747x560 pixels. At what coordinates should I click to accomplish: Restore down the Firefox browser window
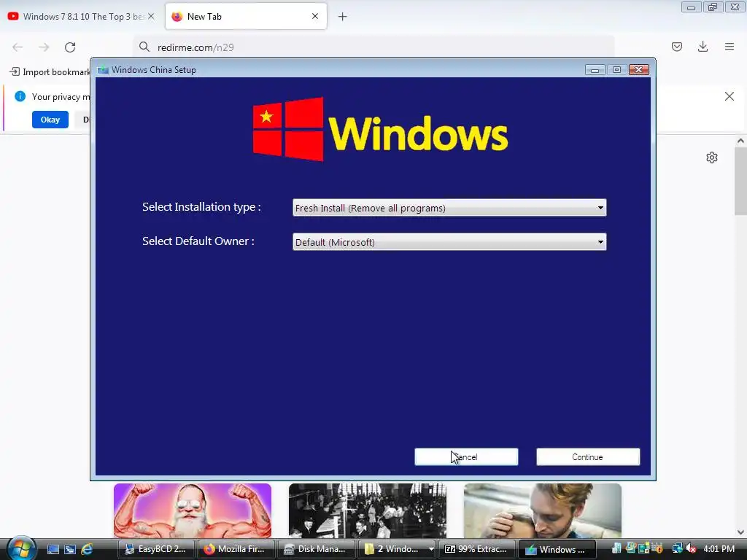[713, 7]
